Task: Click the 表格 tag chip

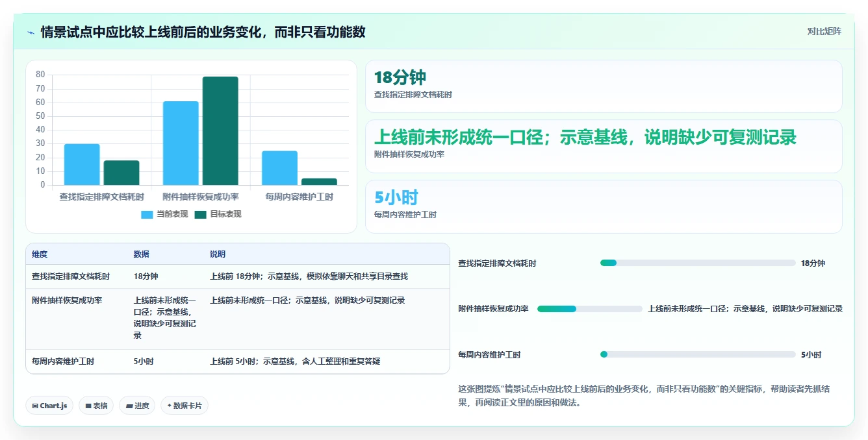Action: tap(96, 406)
